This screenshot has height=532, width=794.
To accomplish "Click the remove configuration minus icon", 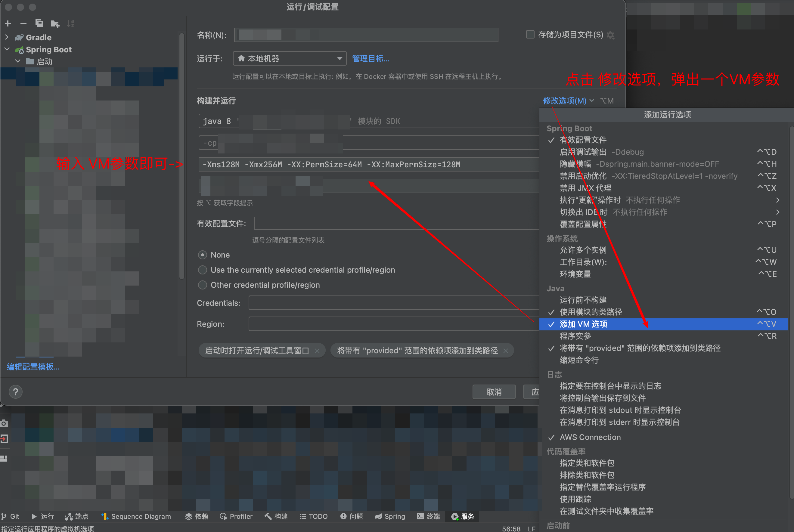I will pyautogui.click(x=23, y=23).
